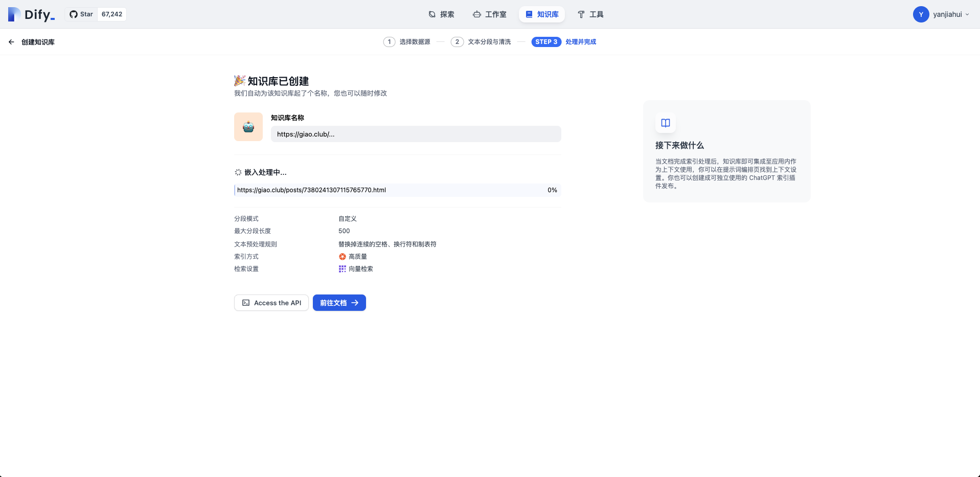The width and height of the screenshot is (980, 477).
Task: Click the GitHub Star icon
Action: (x=74, y=14)
